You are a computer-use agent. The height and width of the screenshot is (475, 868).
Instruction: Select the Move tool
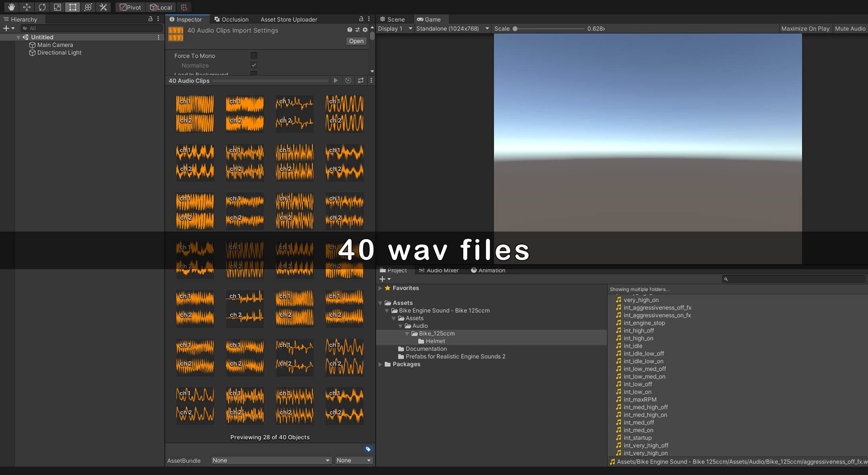[27, 7]
